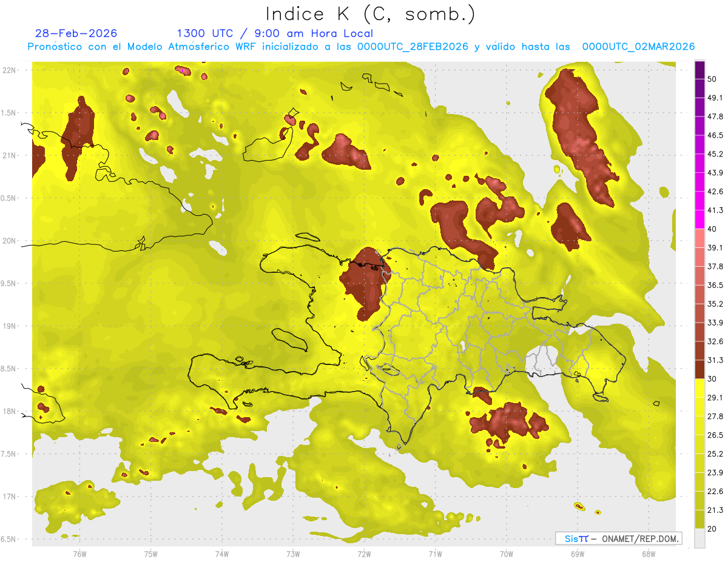Click the colorbar value "36.5"
Image resolution: width=728 pixels, height=562 pixels.
point(715,285)
